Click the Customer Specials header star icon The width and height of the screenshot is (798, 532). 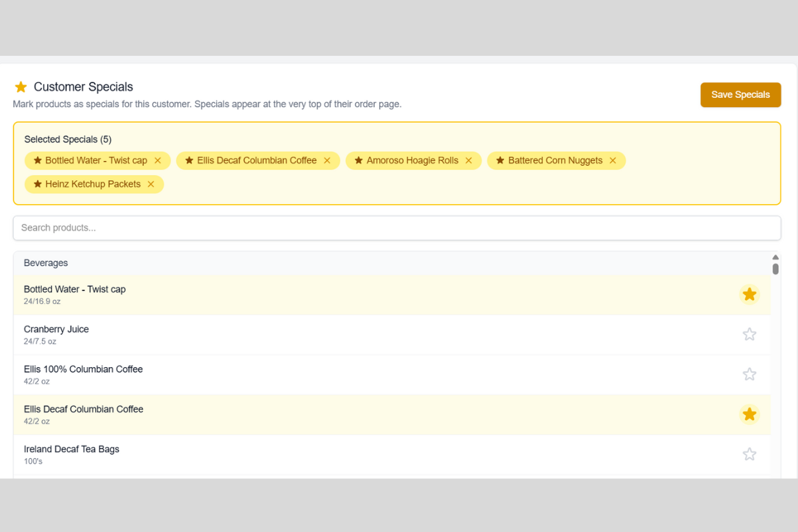click(21, 87)
